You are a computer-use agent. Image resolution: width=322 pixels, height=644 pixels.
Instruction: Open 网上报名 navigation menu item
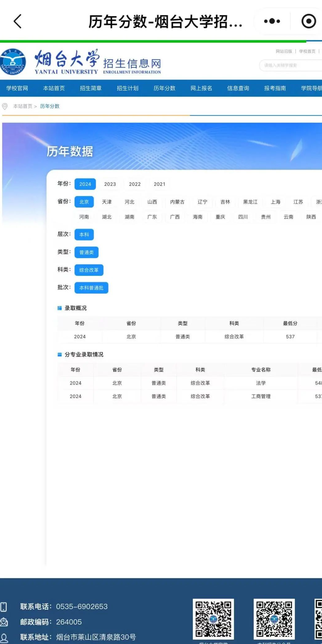pos(201,88)
